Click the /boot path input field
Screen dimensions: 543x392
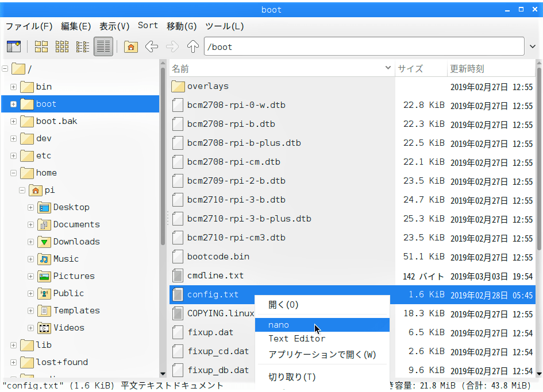click(x=362, y=46)
